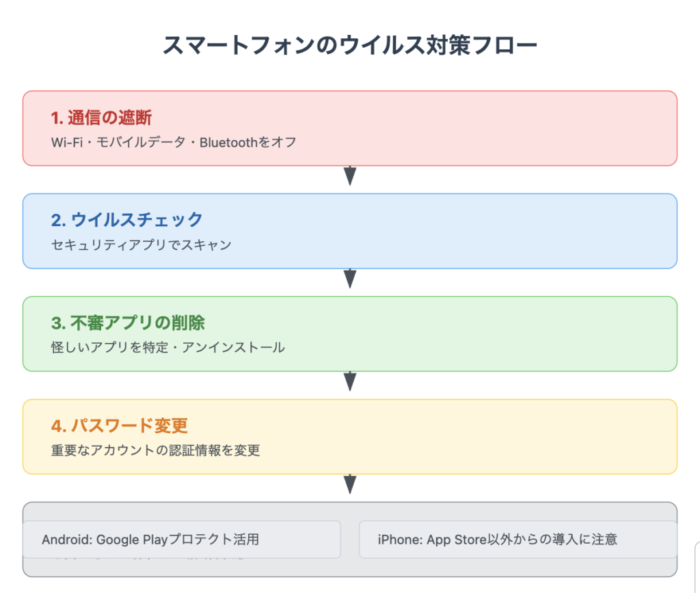Image resolution: width=700 pixels, height=593 pixels.
Task: Click the arrow below the ウイルスチェック box
Action: pos(350,279)
